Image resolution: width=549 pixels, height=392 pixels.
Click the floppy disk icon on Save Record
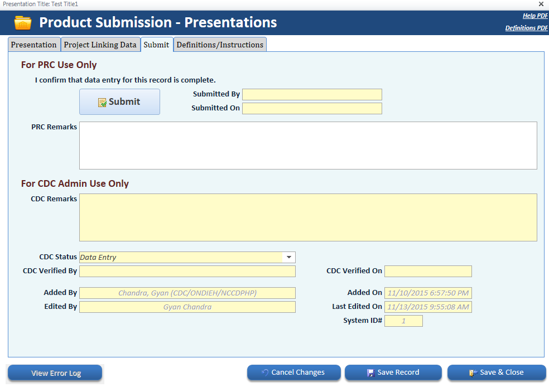tap(370, 372)
